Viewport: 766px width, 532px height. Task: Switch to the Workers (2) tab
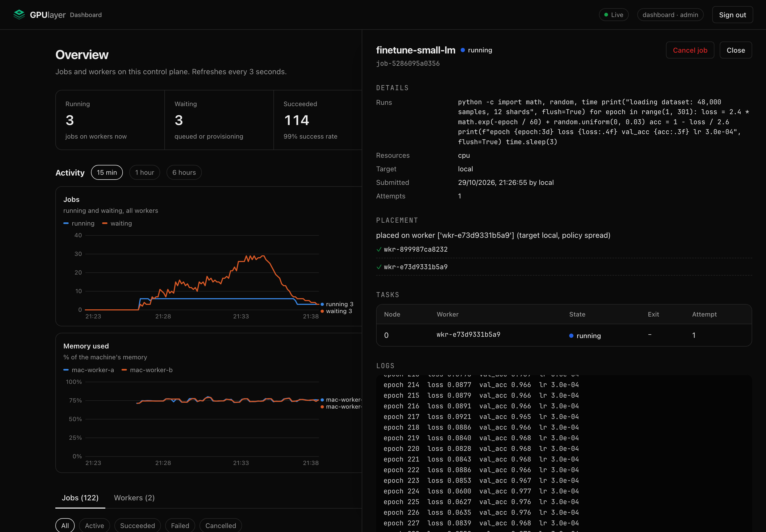(134, 498)
